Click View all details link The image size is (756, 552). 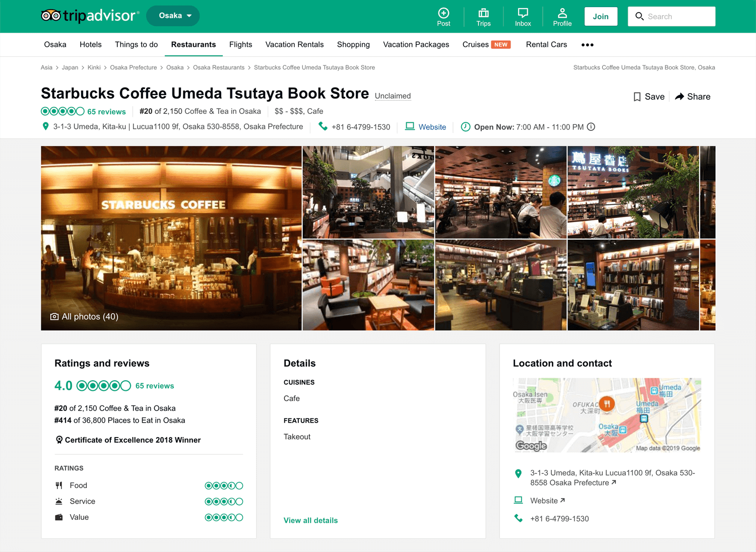310,520
